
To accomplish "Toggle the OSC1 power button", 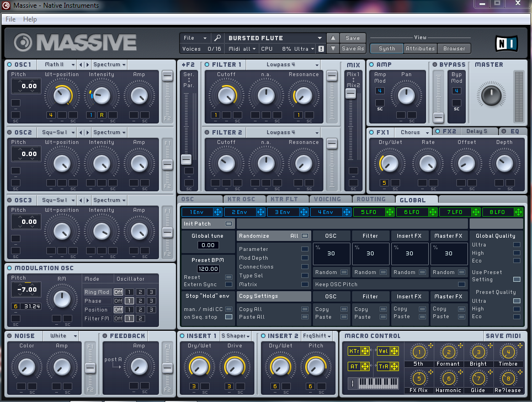I will (9, 65).
